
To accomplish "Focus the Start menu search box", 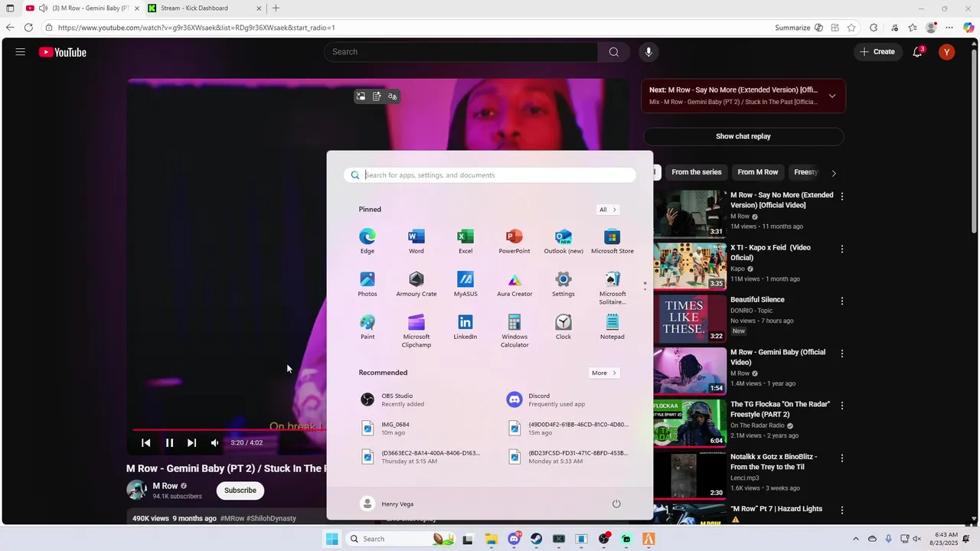I will coord(490,175).
